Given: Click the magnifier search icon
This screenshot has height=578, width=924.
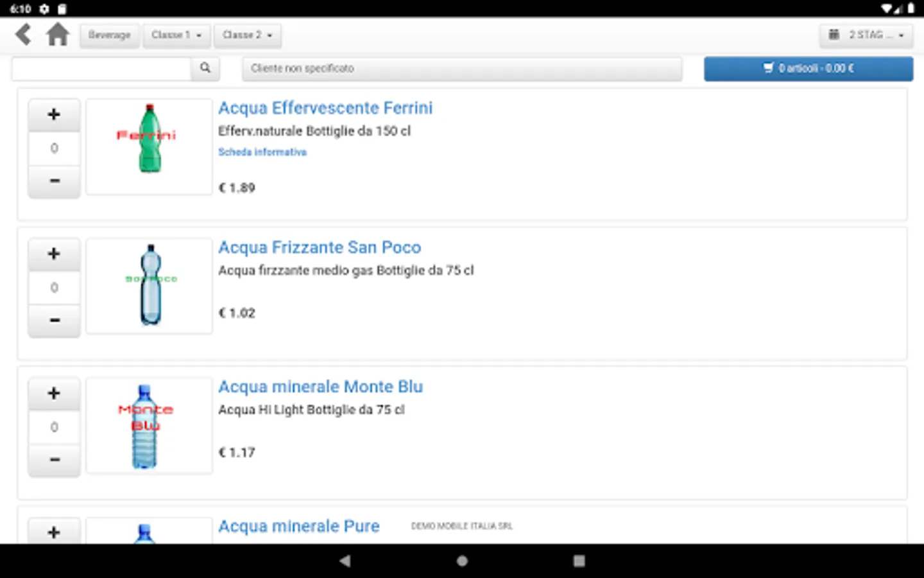Looking at the screenshot, I should (x=205, y=69).
